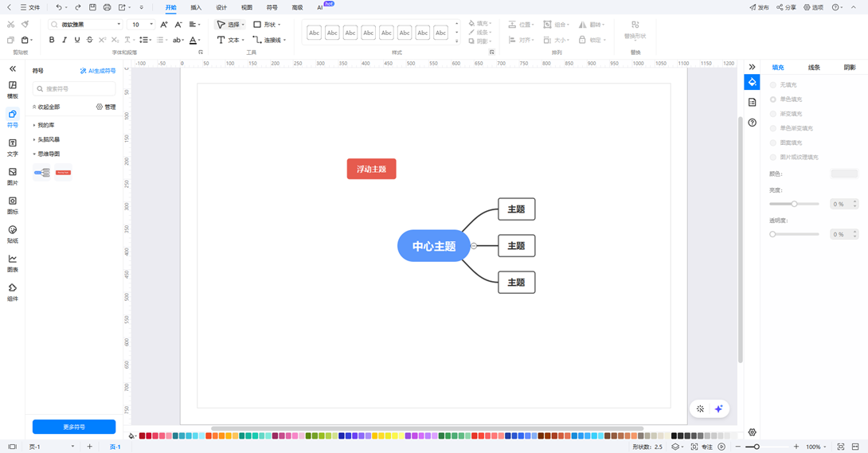The height and width of the screenshot is (453, 868).
Task: Click the print icon in title bar
Action: tap(107, 7)
